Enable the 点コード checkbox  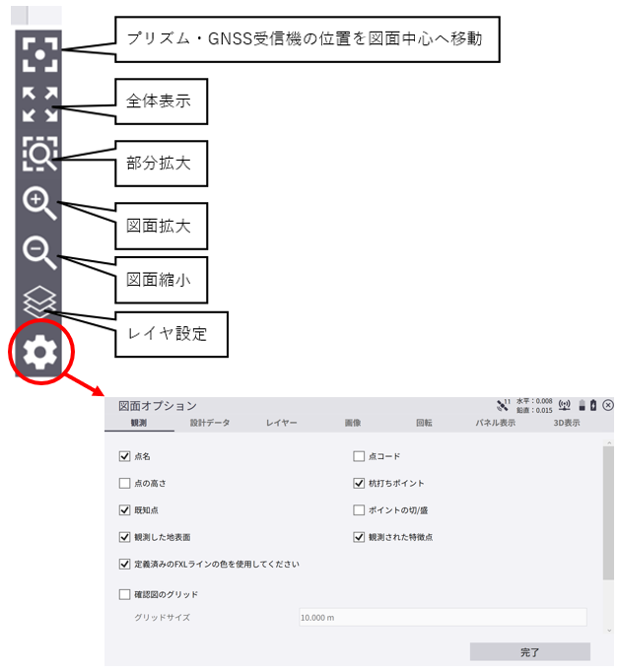point(359,456)
